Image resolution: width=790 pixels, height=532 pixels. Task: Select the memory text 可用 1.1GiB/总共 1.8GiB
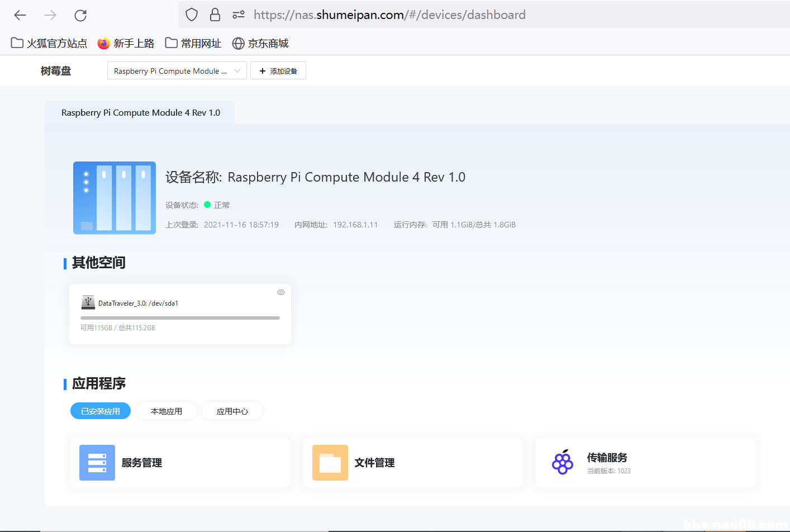474,225
